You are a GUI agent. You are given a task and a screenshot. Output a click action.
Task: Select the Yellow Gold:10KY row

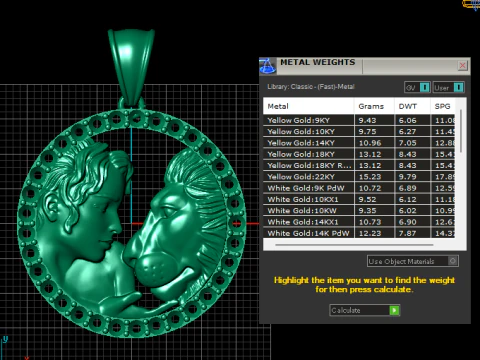tap(359, 132)
